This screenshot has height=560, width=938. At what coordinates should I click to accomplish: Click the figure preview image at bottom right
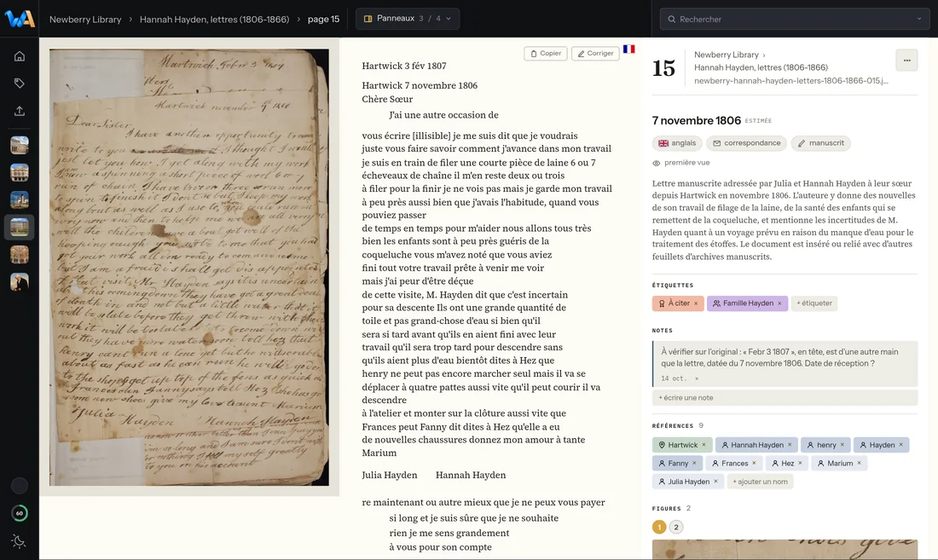click(785, 550)
